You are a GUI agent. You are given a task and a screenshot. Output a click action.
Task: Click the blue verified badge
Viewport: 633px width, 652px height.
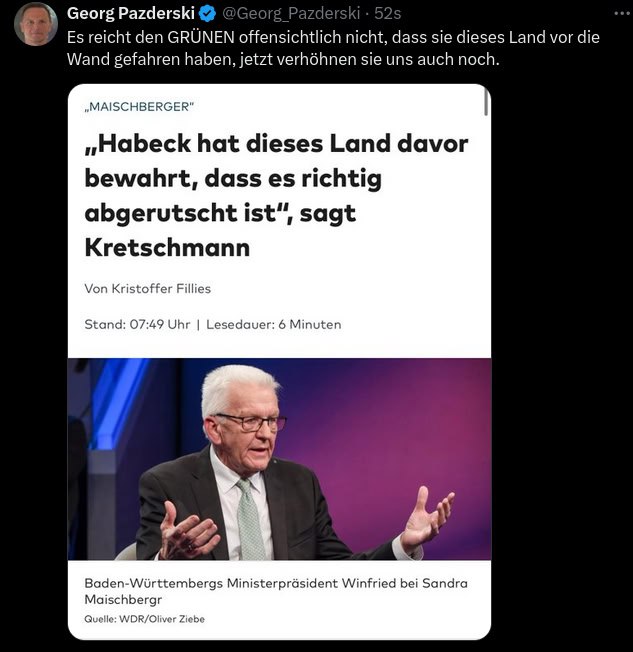(207, 14)
